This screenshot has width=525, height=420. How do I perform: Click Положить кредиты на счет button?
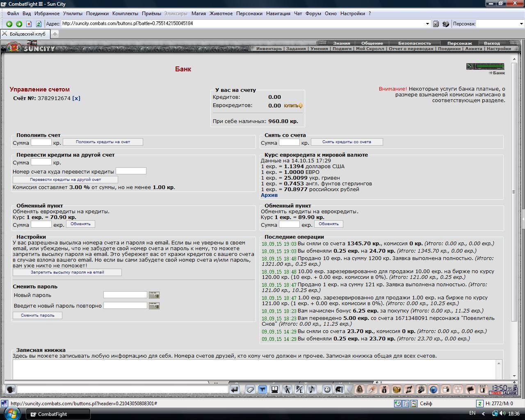pos(103,142)
